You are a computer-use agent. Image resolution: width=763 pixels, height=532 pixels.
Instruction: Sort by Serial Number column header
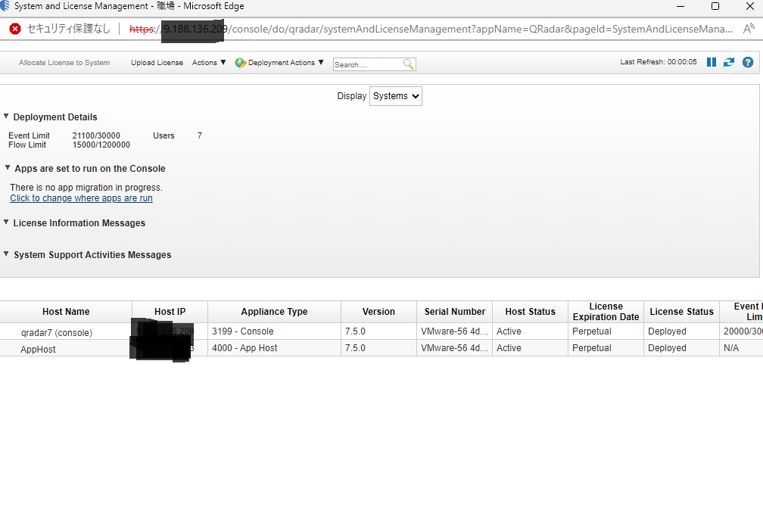click(454, 312)
